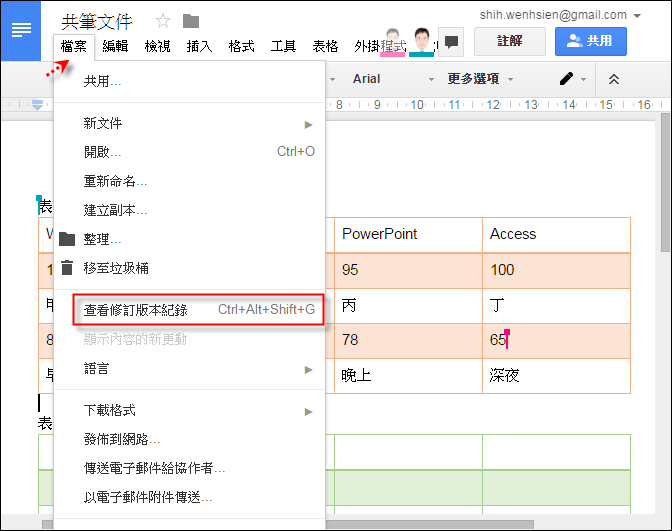Click the vertical scrollbar thumb
The image size is (672, 531).
665,183
